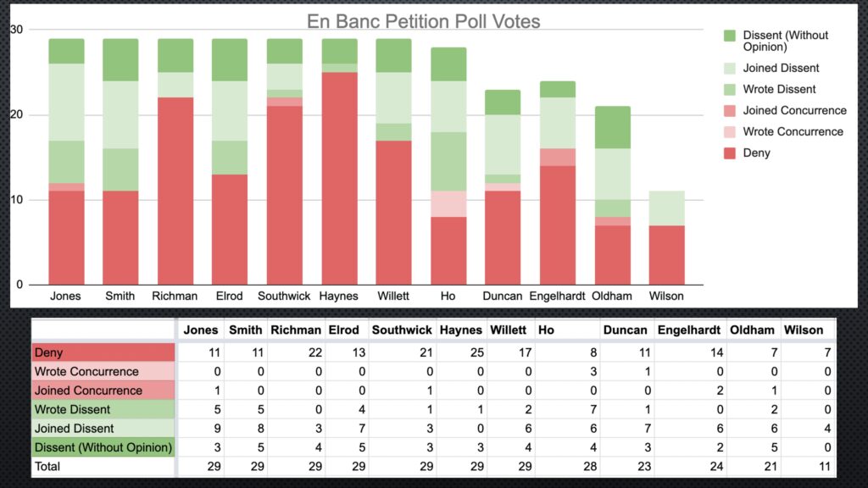This screenshot has height=488, width=868.
Task: Select Wilson's Total cell showing 11
Action: [x=824, y=465]
